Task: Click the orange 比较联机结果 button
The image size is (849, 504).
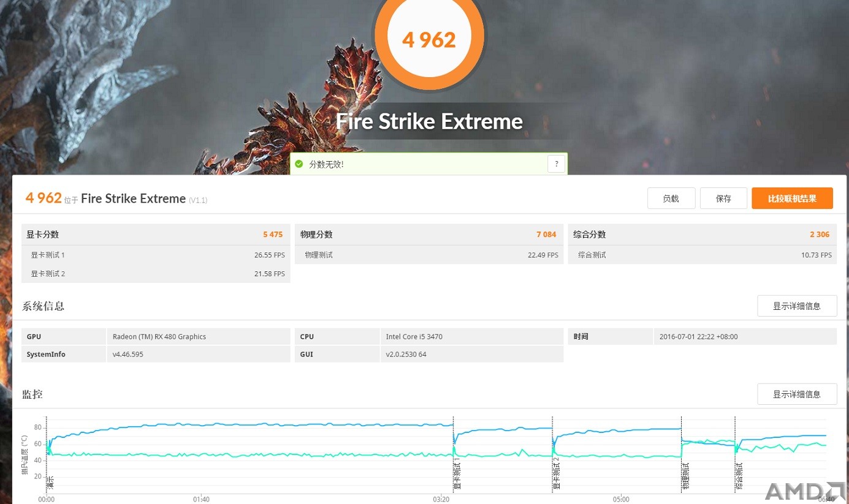Action: tap(792, 198)
